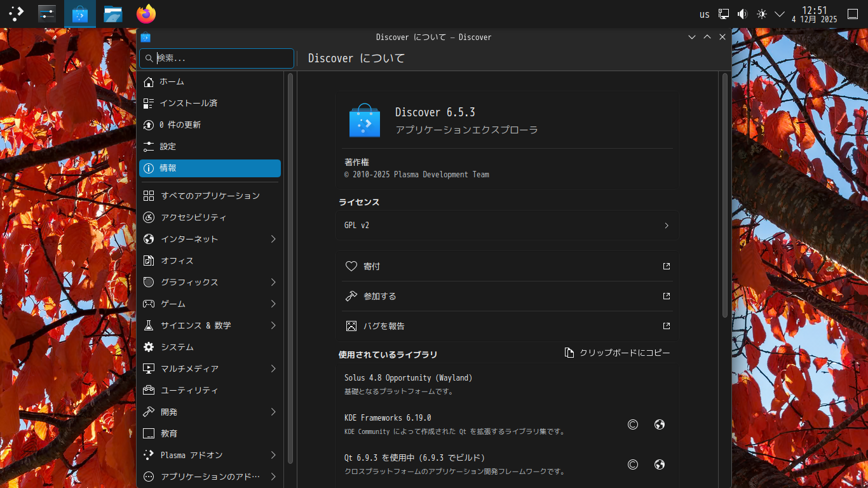Show hidden system tray icons with the arrow
This screenshot has height=488, width=868.
click(x=780, y=14)
